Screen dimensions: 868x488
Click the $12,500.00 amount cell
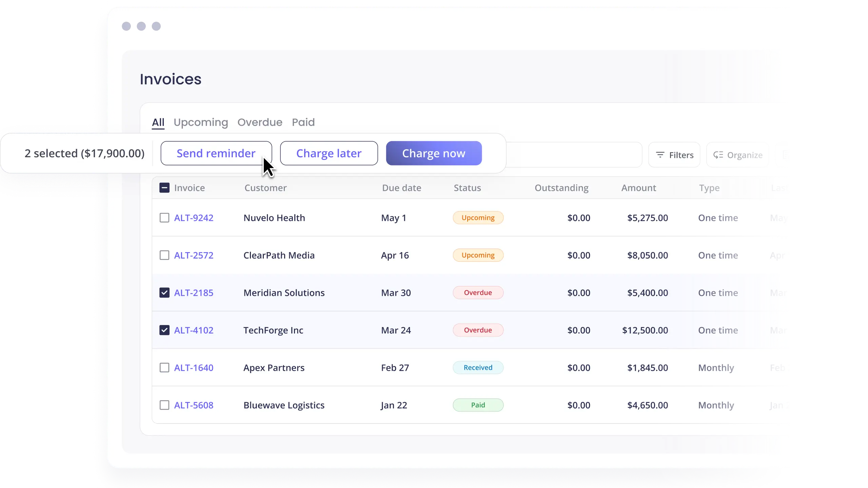[645, 330]
